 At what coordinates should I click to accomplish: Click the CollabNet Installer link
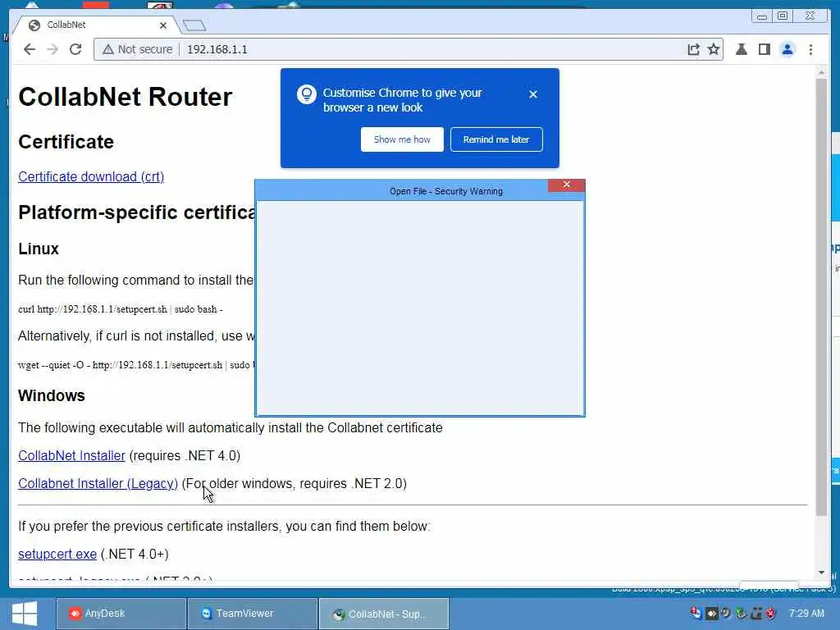pyautogui.click(x=72, y=455)
